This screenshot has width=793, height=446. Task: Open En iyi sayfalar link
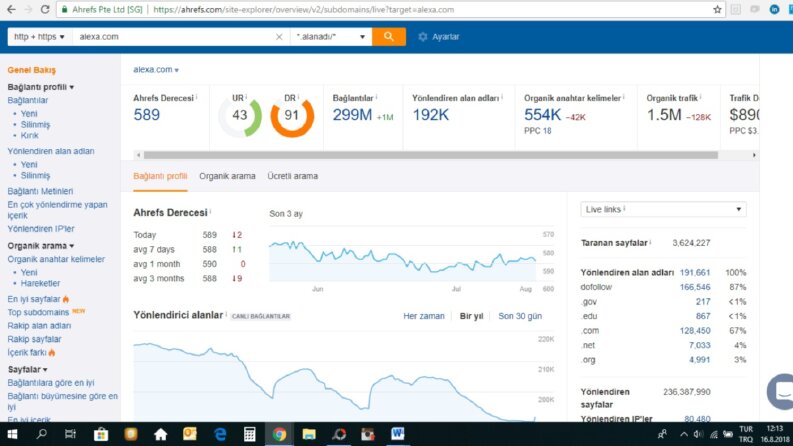pyautogui.click(x=34, y=299)
